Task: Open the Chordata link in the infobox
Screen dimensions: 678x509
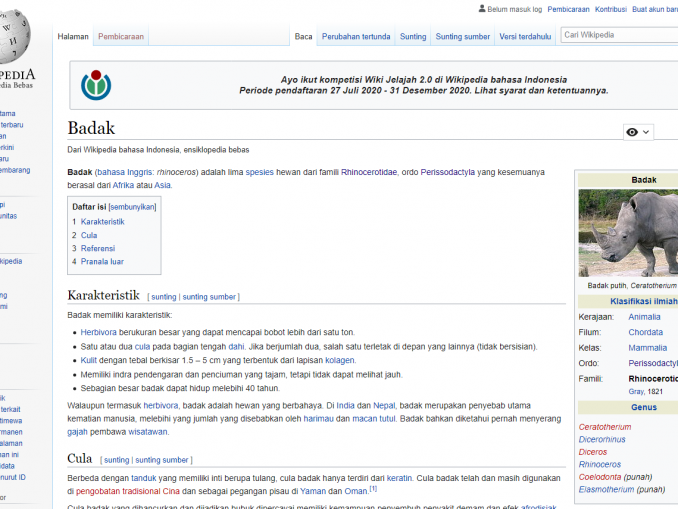Action: 646,332
